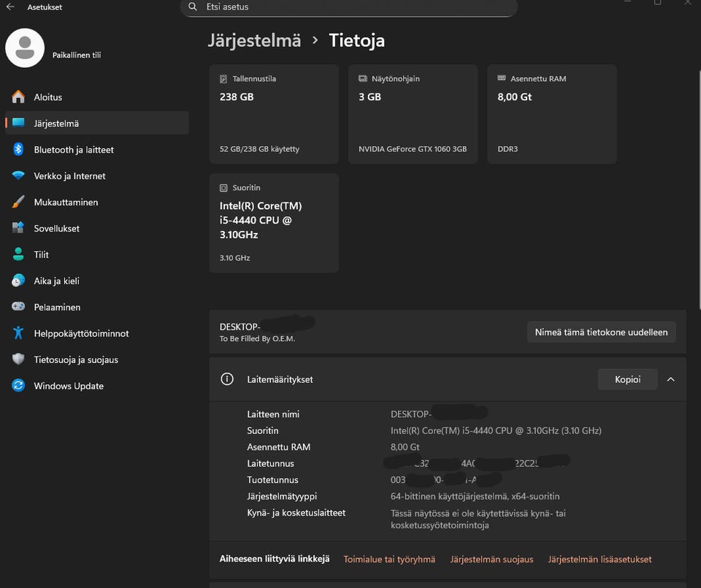Screen dimensions: 701x588
Task: Open the Järjestelmän suojaus link
Action: 491,560
